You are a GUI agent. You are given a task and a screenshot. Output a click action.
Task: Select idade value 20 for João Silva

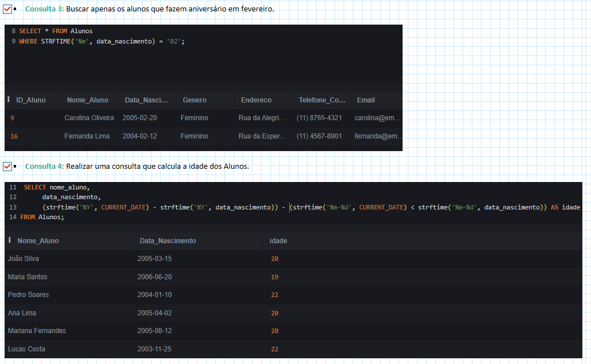click(x=275, y=259)
